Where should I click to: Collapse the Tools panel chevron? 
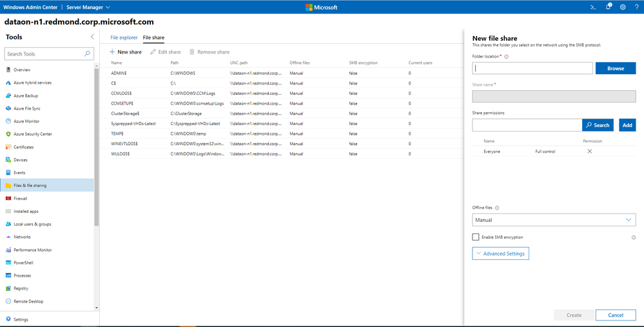tap(92, 37)
